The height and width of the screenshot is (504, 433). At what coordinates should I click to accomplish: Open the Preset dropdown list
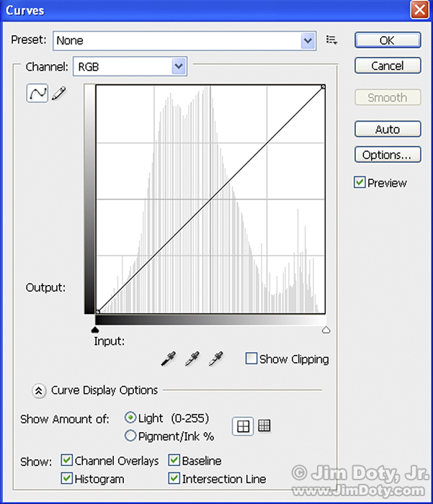point(308,40)
